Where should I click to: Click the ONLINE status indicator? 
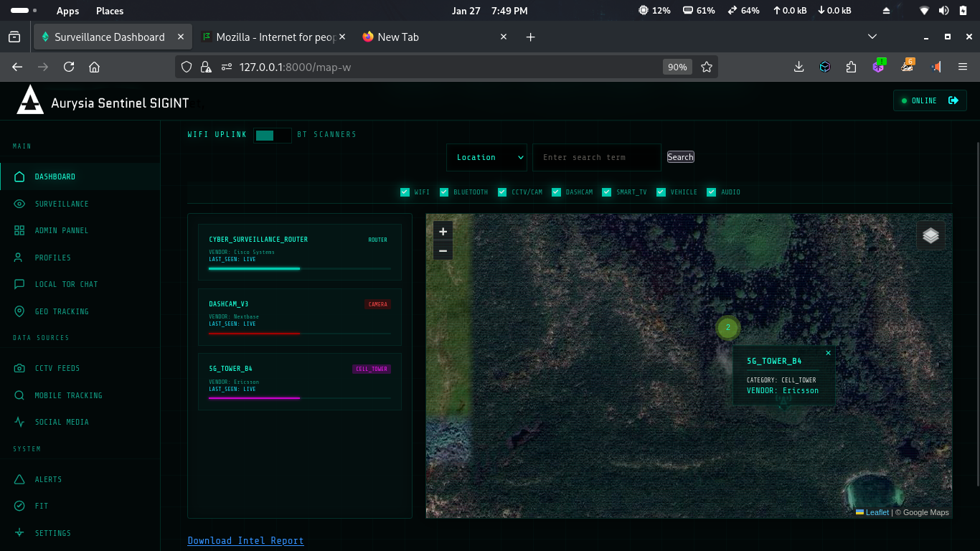919,100
